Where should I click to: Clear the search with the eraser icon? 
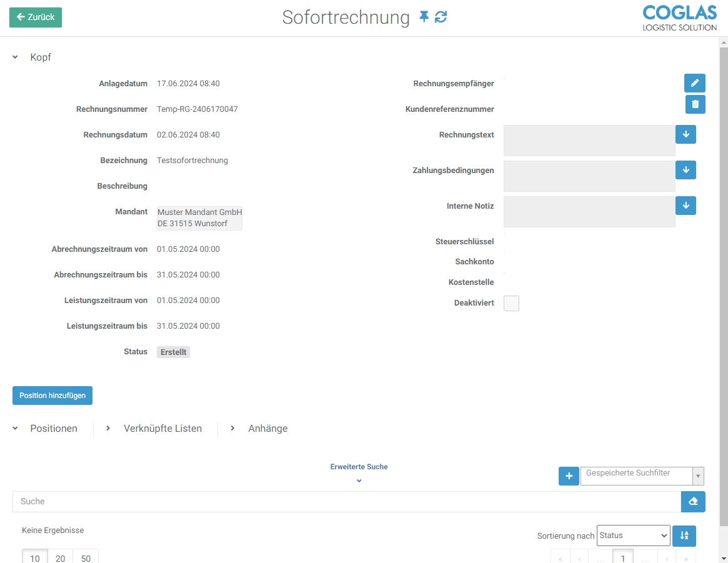pyautogui.click(x=693, y=502)
